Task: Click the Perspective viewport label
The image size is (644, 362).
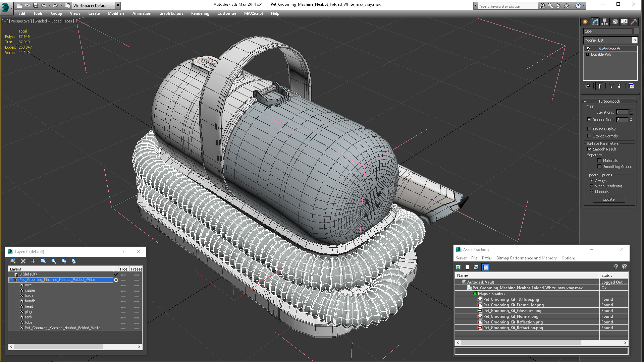Action: tap(20, 21)
